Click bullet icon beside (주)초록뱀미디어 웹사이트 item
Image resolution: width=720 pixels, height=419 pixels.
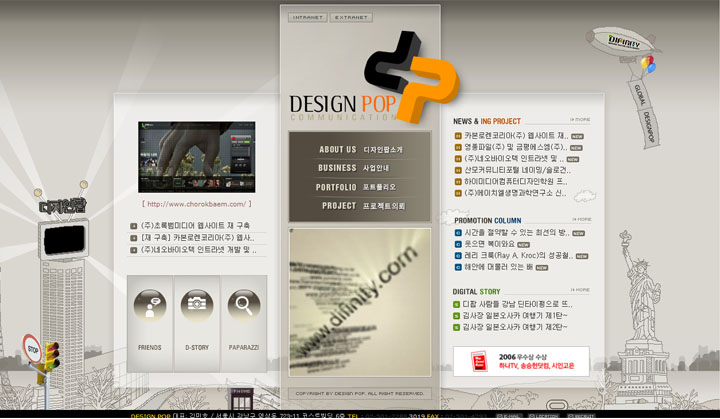pyautogui.click(x=134, y=226)
